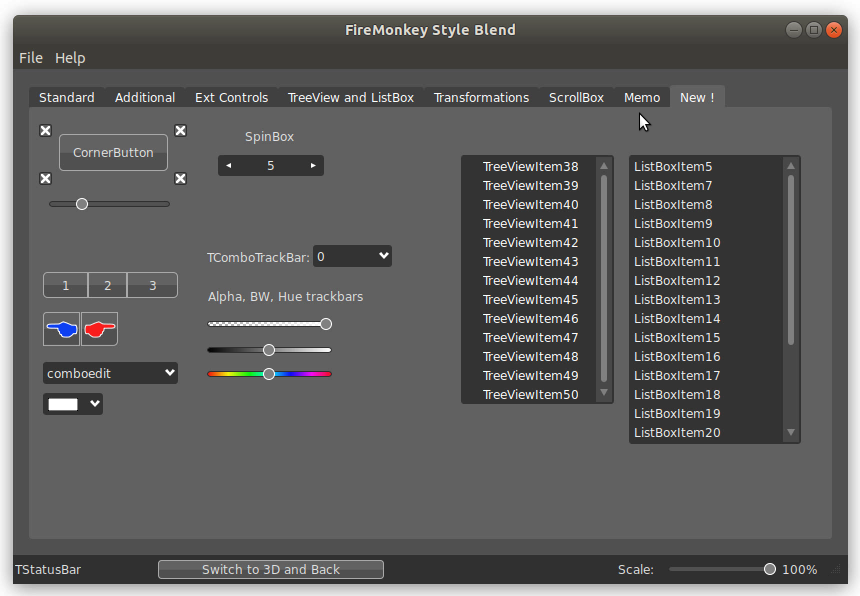860x596 pixels.
Task: Open the white color combo box dropdown
Action: (x=95, y=404)
